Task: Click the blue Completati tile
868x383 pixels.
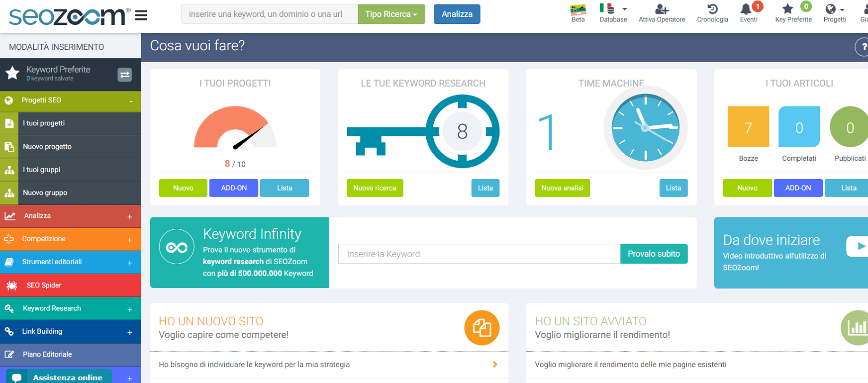Action: pos(799,127)
